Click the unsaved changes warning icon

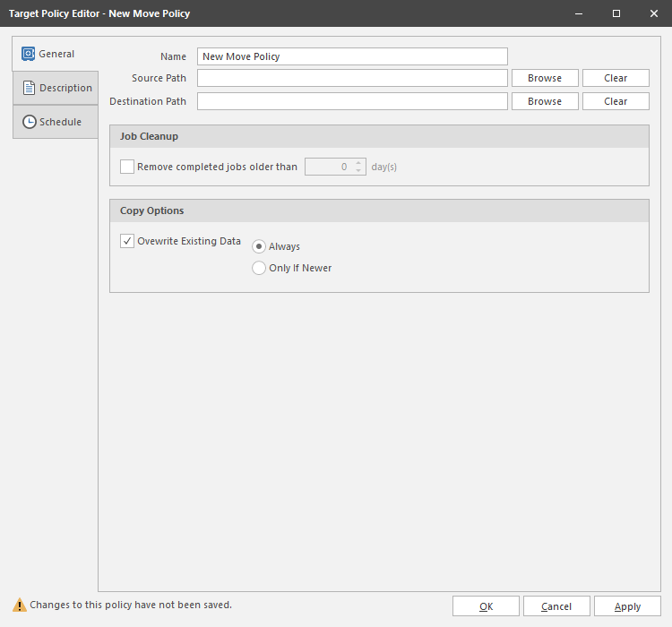point(20,606)
